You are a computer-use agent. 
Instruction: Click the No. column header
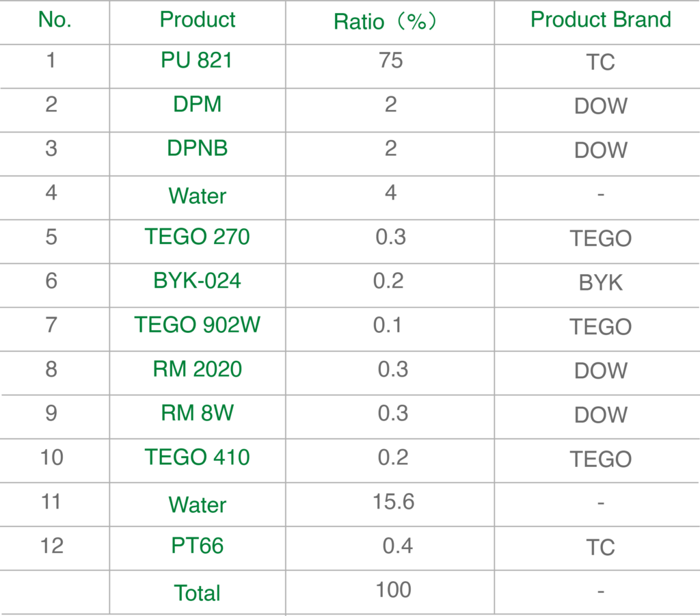tap(55, 20)
